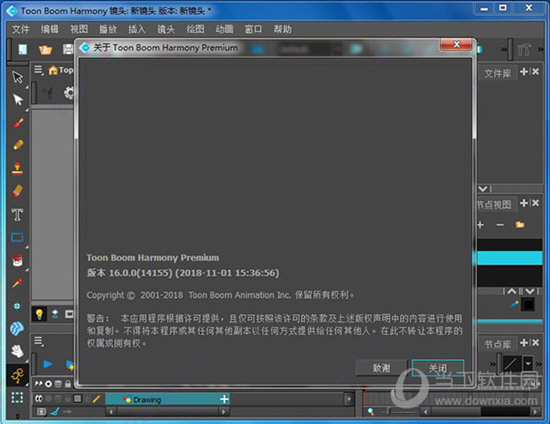Viewport: 550px width, 424px height.
Task: Select the Eraser tool
Action: (x=17, y=191)
